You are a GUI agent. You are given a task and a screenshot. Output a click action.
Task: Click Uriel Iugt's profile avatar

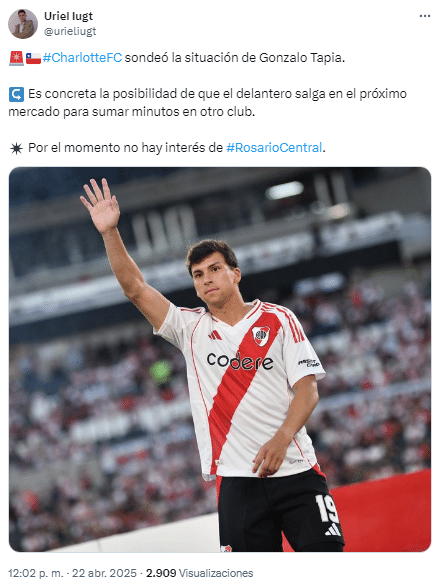point(23,24)
